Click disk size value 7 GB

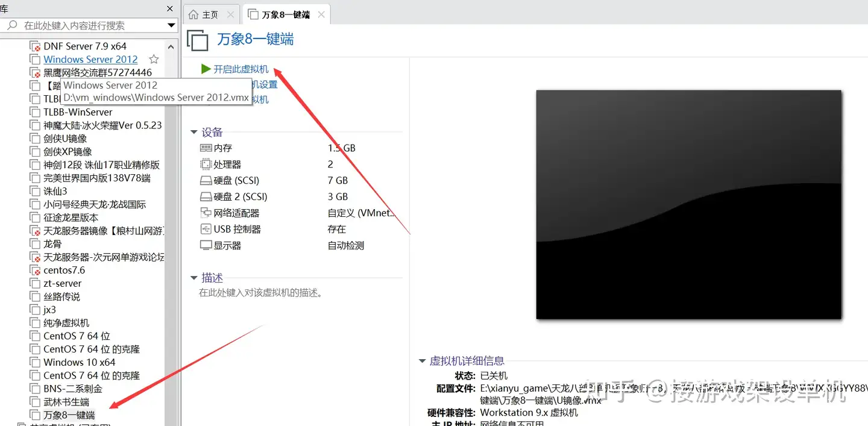coord(338,181)
